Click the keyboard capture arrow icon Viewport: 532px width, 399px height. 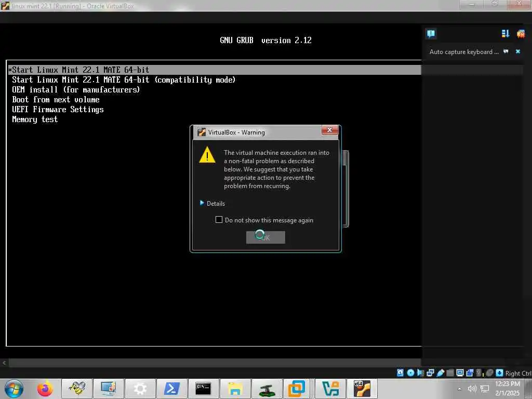tap(499, 373)
